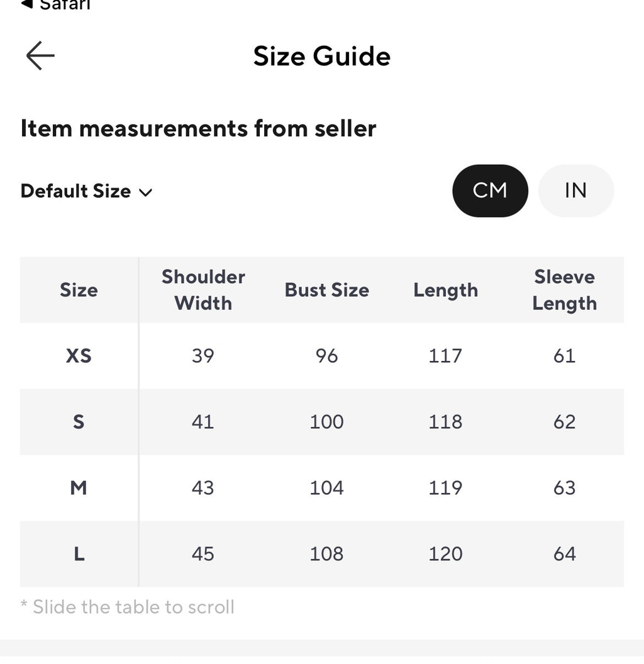The height and width of the screenshot is (664, 644).
Task: Click the Bust Size column header
Action: [326, 290]
